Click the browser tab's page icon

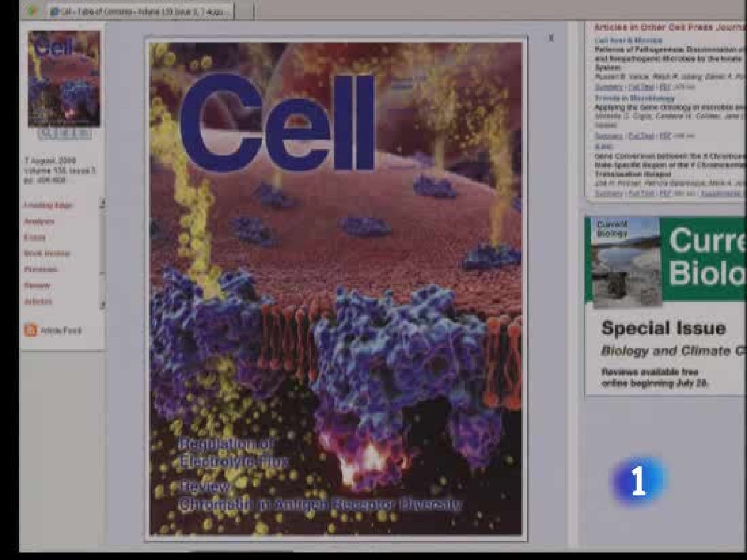click(x=55, y=11)
